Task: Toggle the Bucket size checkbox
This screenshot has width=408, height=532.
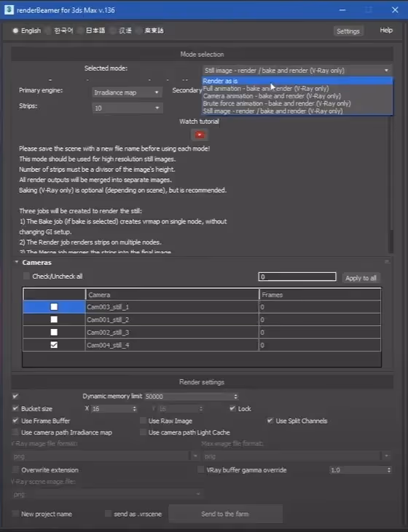Action: click(15, 408)
